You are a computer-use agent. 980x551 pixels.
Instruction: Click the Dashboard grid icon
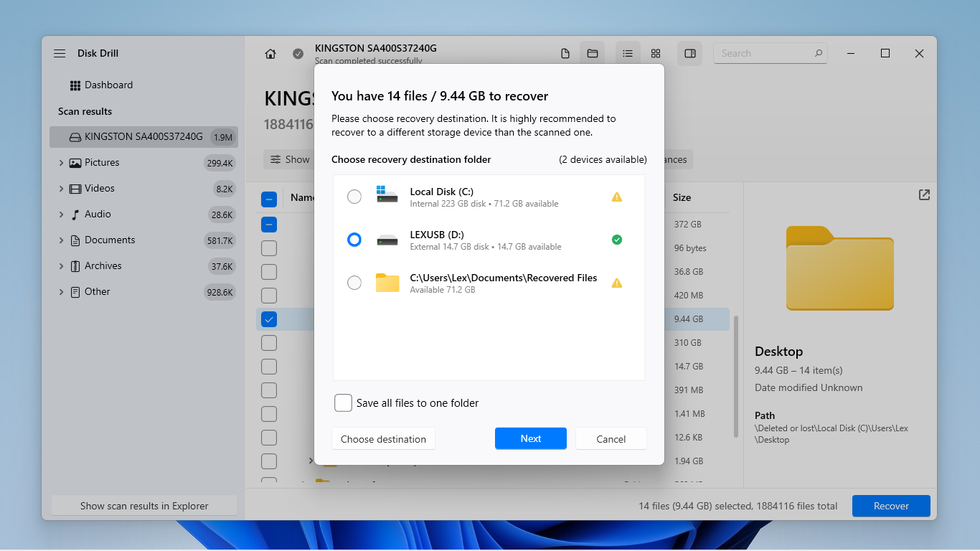tap(75, 85)
